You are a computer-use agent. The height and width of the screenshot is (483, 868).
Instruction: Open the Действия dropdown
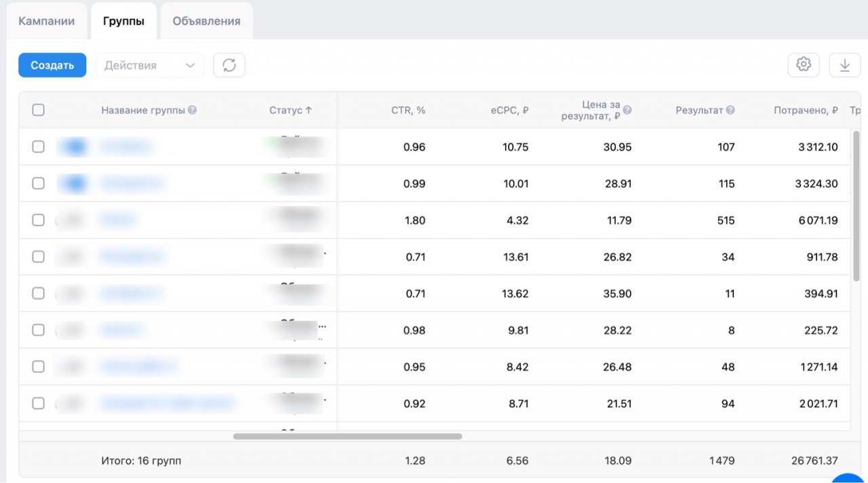(x=149, y=65)
